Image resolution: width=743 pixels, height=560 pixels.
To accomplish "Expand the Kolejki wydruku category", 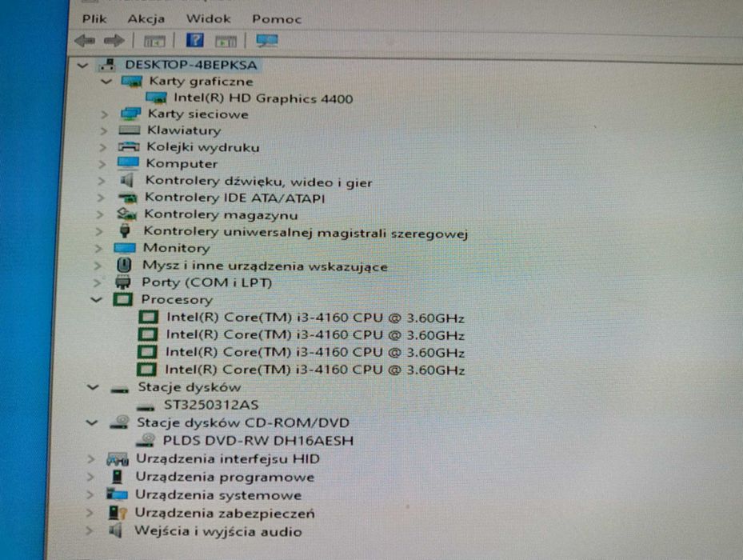I will point(102,147).
